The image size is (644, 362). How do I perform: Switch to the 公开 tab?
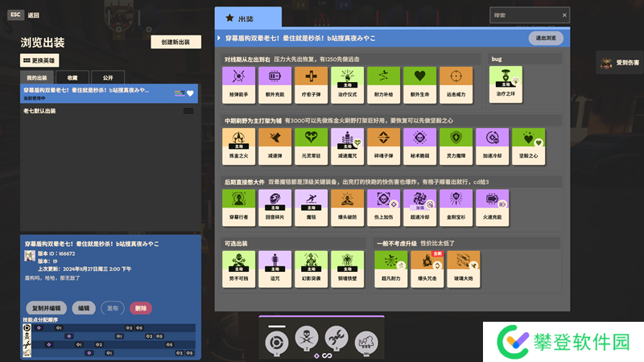[108, 77]
